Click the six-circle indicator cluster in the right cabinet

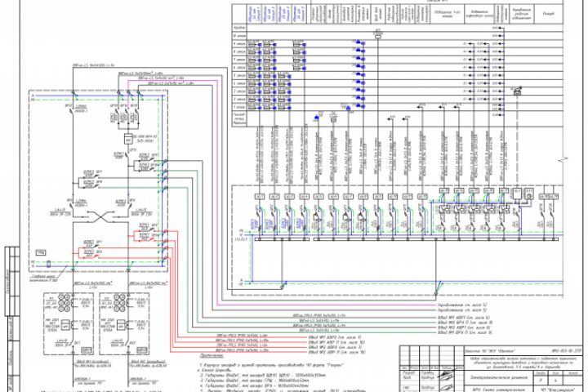[120, 302]
